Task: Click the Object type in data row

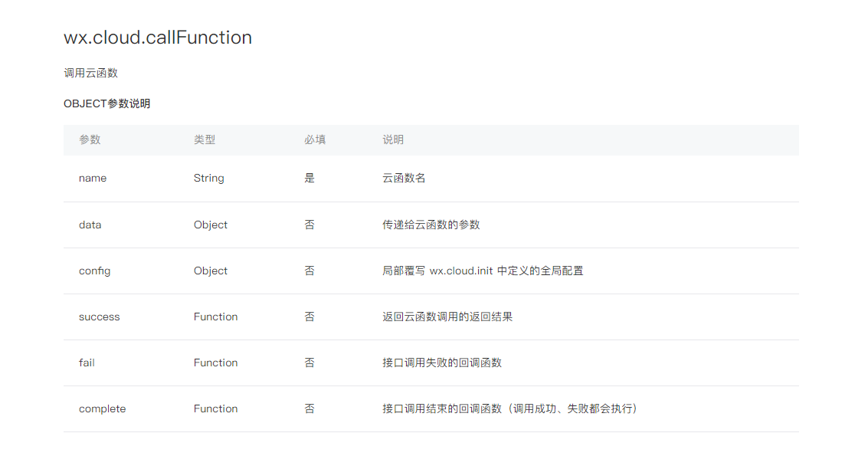Action: (x=211, y=225)
